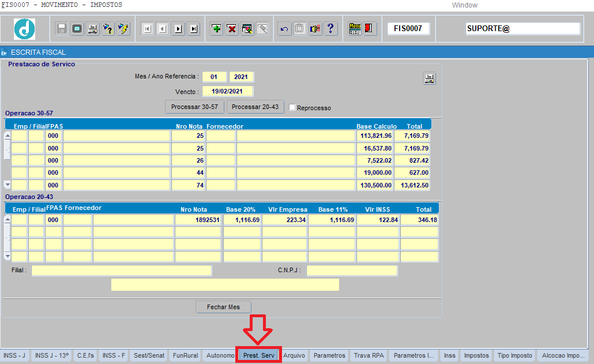Delete record with the red X icon
This screenshot has width=594, height=364.
(x=232, y=28)
